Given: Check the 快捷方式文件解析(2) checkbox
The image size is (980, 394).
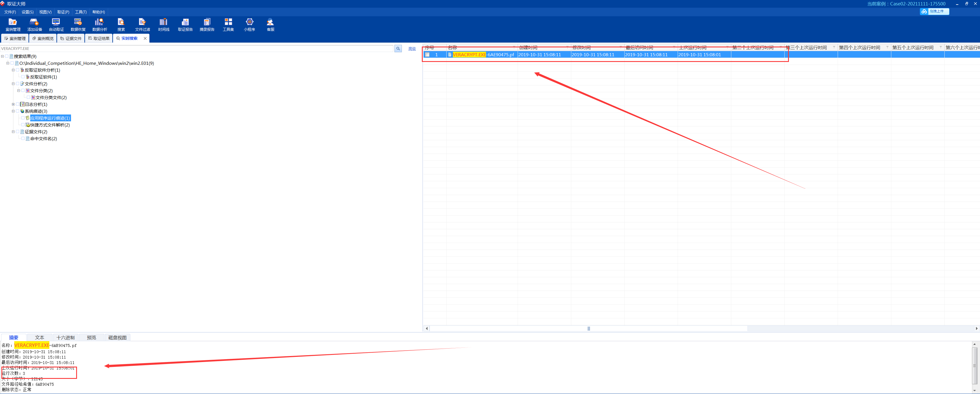Looking at the screenshot, I should 23,125.
